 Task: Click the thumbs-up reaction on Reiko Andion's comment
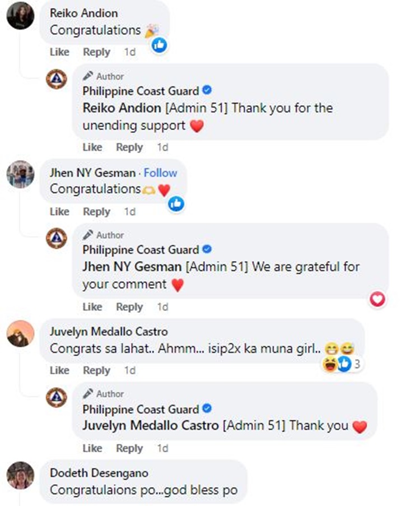160,45
